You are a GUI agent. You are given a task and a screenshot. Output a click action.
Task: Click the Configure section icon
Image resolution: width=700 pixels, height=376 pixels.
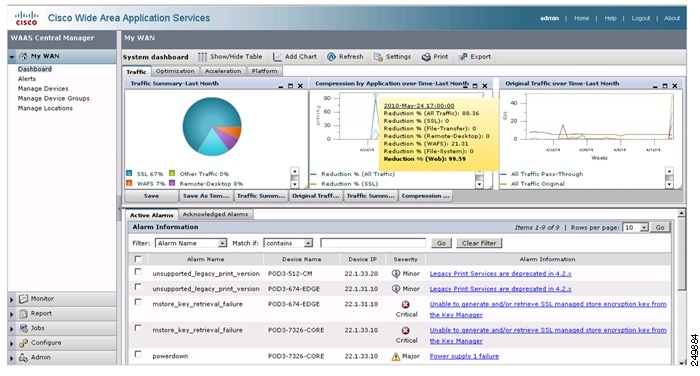pos(23,343)
